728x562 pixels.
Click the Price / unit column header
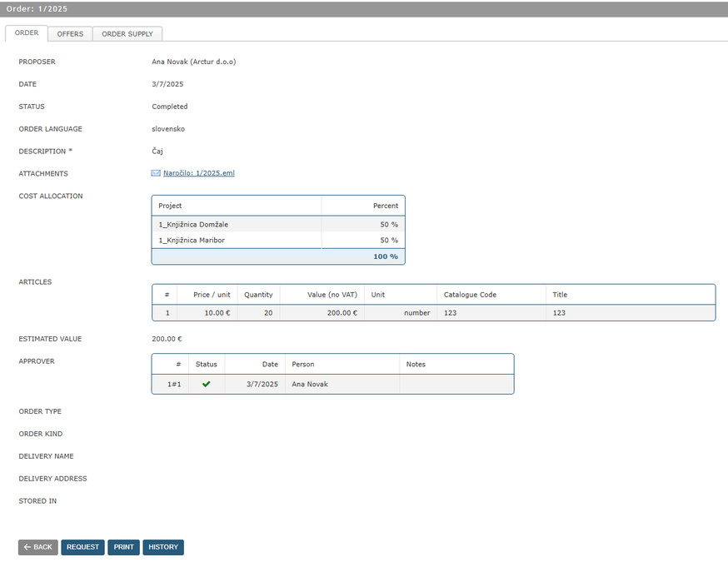(x=212, y=295)
